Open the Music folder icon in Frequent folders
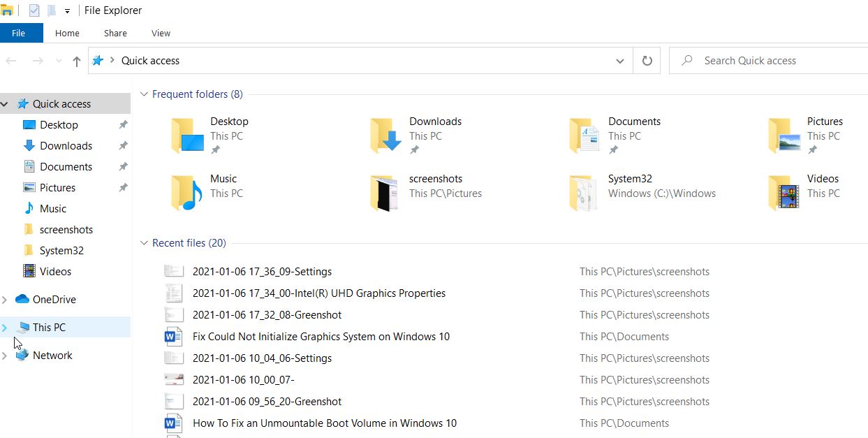868x438 pixels. (x=187, y=193)
